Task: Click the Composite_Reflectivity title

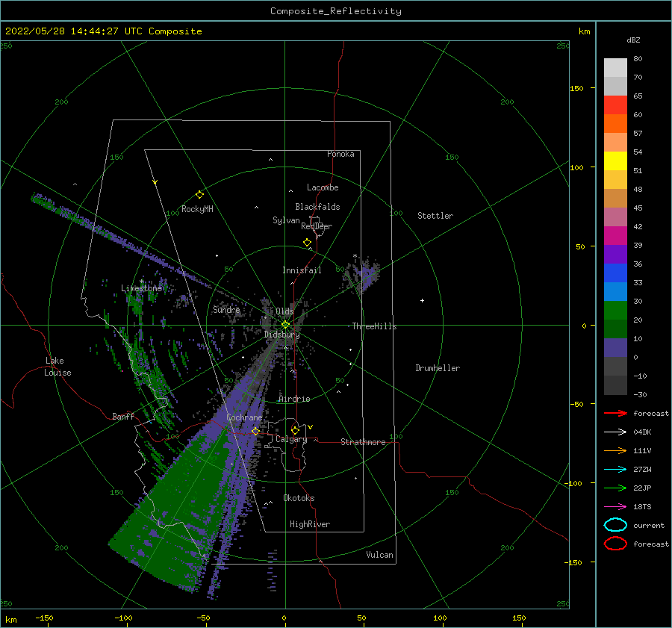Action: pyautogui.click(x=336, y=11)
